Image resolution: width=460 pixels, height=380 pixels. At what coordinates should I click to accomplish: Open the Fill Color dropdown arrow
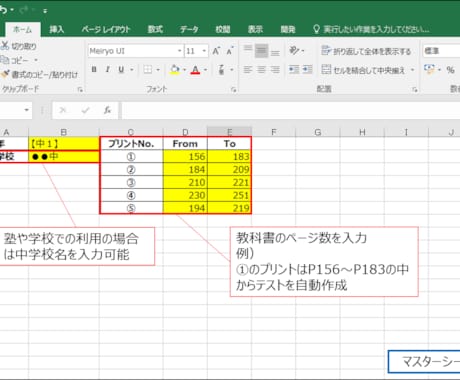[x=184, y=69]
